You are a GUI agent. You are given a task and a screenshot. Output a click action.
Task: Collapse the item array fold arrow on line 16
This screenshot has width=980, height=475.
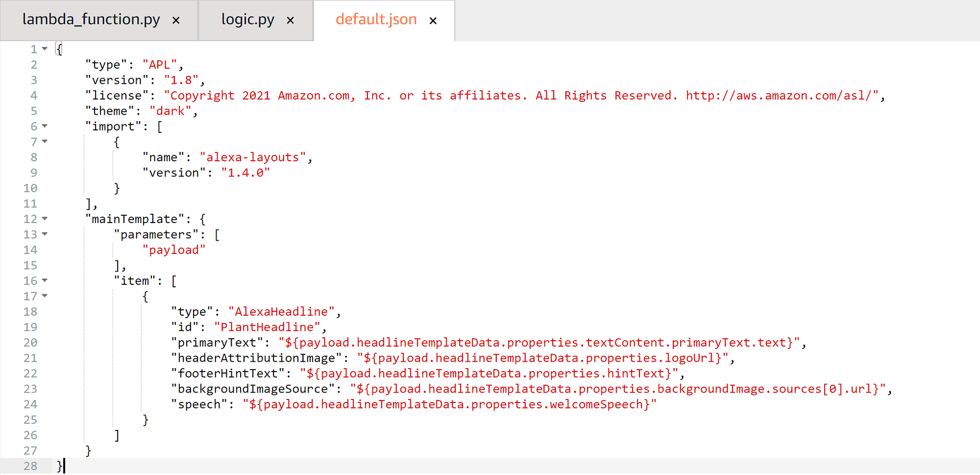[45, 280]
